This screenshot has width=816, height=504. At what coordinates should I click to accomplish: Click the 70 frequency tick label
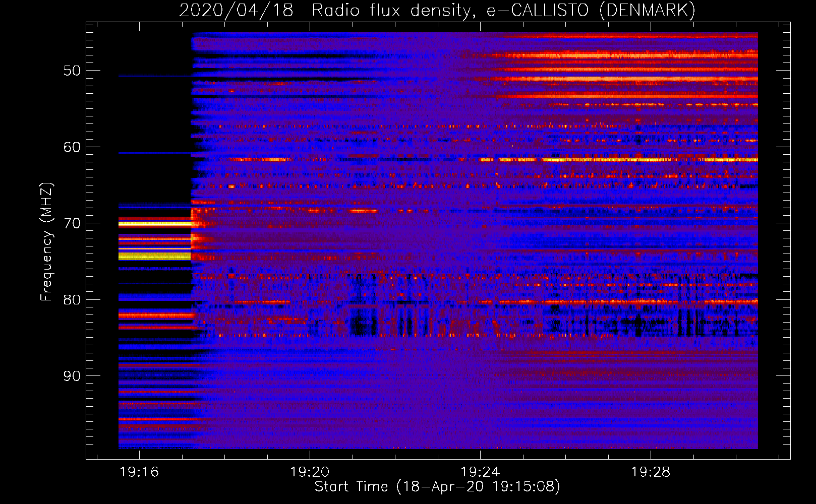[72, 223]
